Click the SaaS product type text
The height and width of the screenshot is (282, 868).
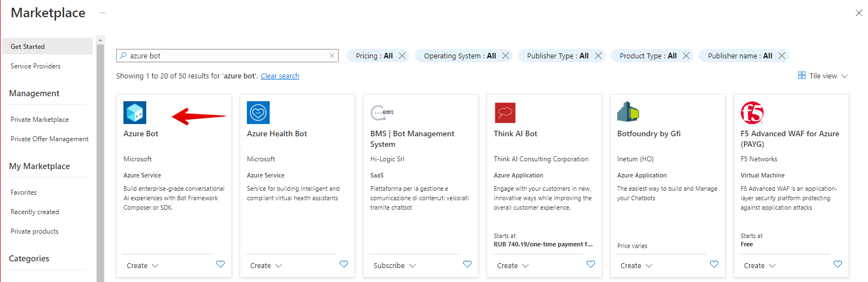pos(377,175)
